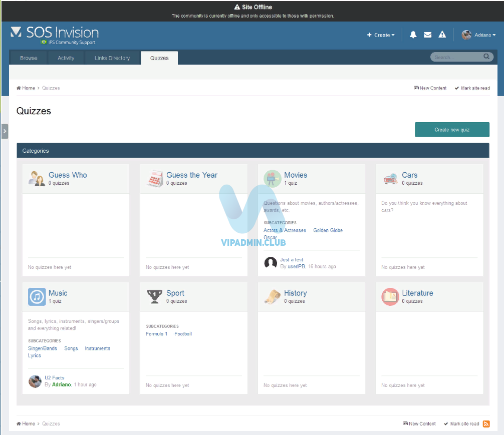Open the Adriano user dropdown menu
Image resolution: width=504 pixels, height=435 pixels.
click(x=485, y=35)
